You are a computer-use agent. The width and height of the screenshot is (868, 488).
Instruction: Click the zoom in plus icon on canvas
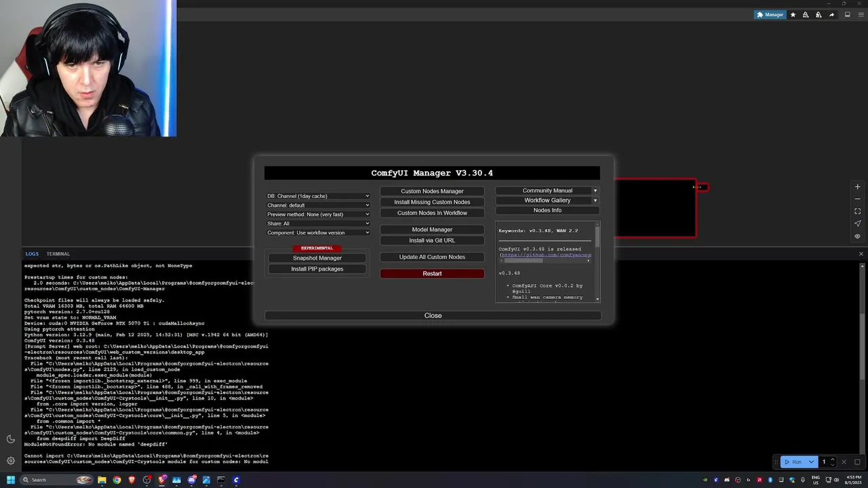click(857, 187)
